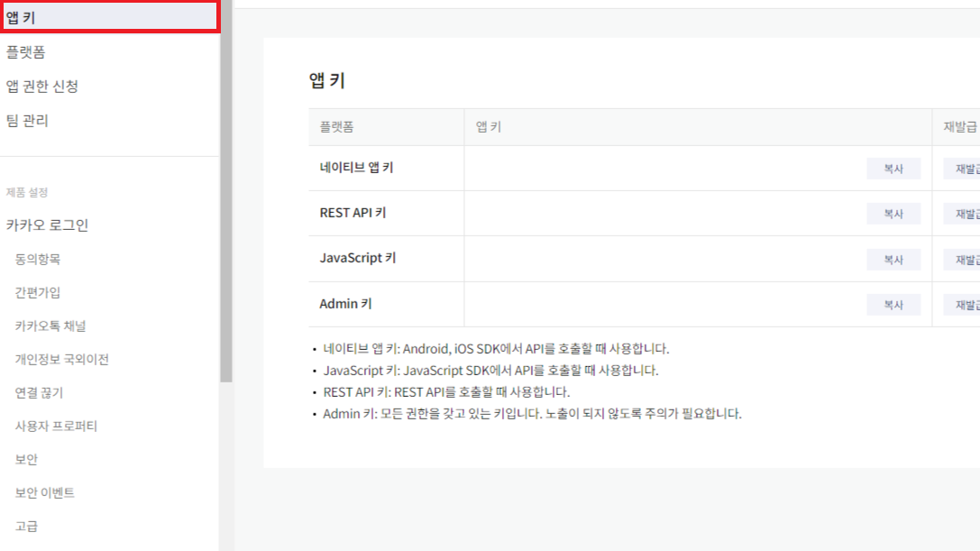Open the 앱 키 sidebar menu item
The height and width of the screenshot is (551, 980).
point(110,17)
